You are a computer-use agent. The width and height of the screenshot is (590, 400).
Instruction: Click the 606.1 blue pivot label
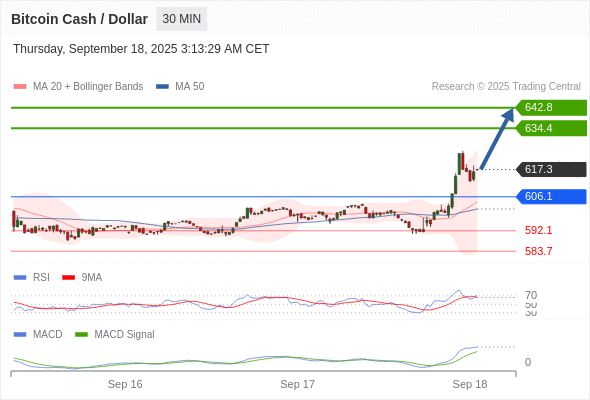(x=551, y=196)
